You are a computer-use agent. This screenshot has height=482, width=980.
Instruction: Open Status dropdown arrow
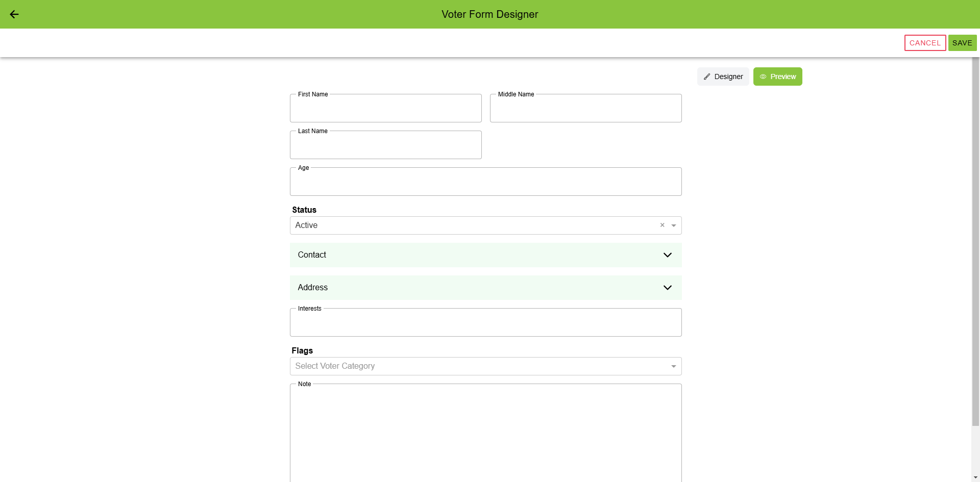[674, 225]
